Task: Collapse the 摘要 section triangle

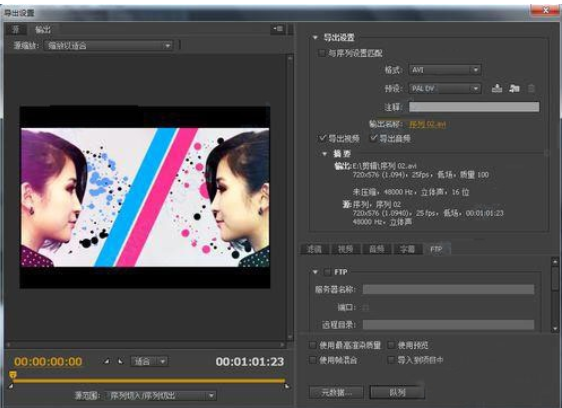Action: 324,154
